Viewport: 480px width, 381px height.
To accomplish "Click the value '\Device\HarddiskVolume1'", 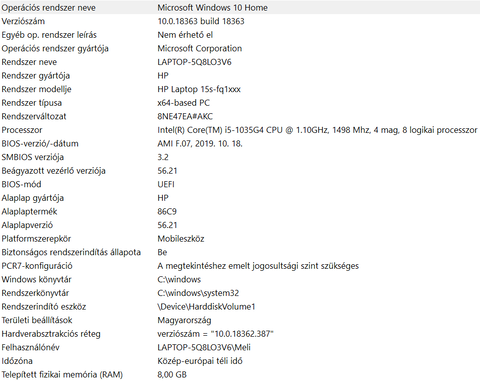I will [206, 307].
